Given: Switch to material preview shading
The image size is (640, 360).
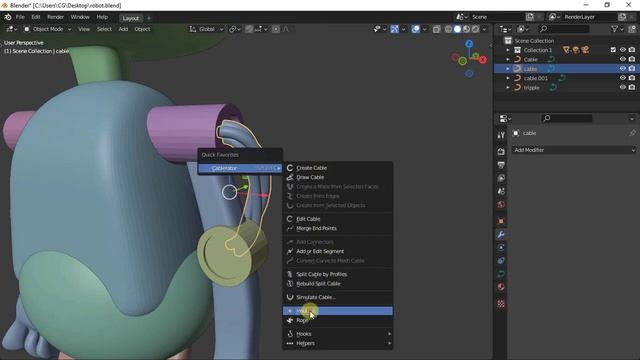Looking at the screenshot, I should tap(467, 29).
